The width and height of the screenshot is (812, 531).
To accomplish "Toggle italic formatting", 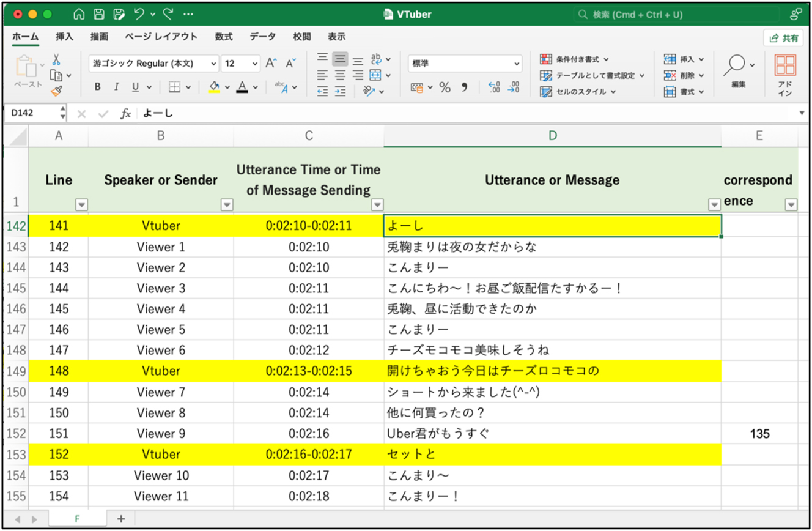I will (x=116, y=86).
